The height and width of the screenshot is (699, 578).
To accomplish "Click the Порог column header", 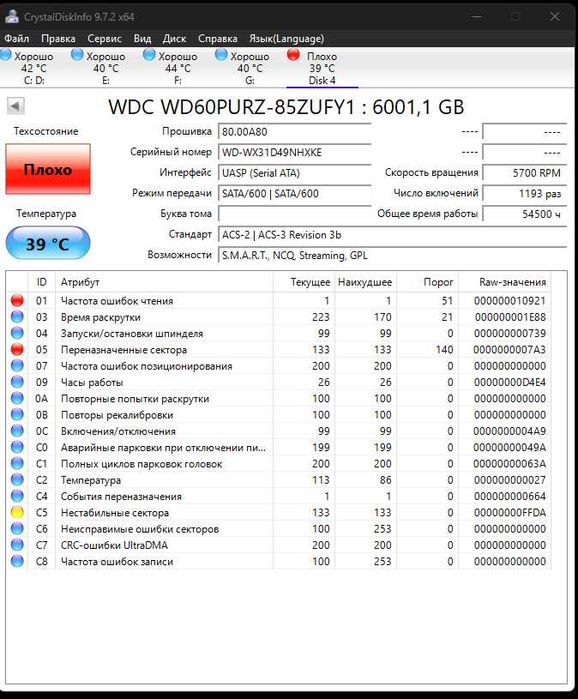I will 427,282.
